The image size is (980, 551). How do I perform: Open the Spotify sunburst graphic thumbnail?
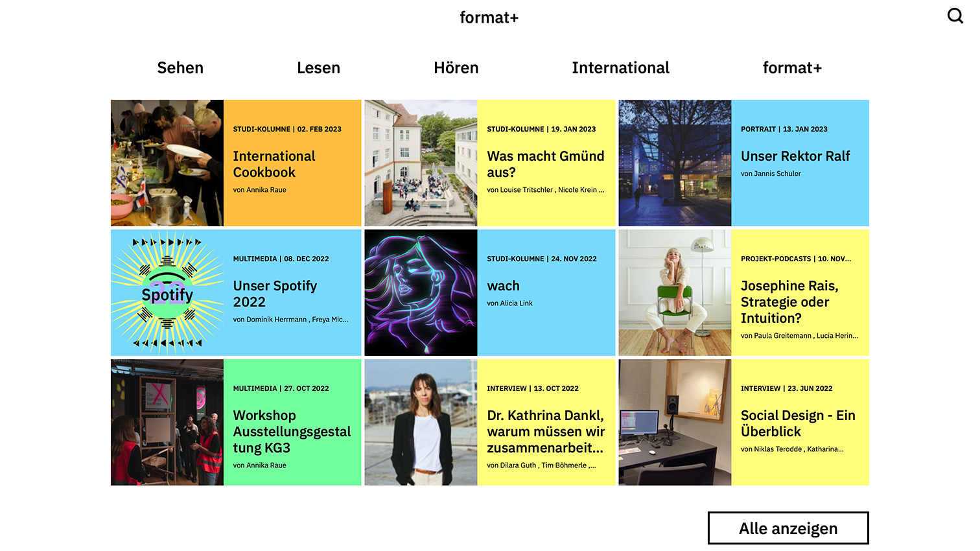[x=167, y=292]
